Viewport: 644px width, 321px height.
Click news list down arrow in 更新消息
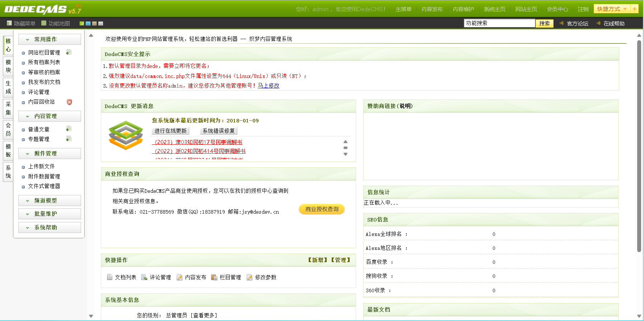pyautogui.click(x=345, y=154)
